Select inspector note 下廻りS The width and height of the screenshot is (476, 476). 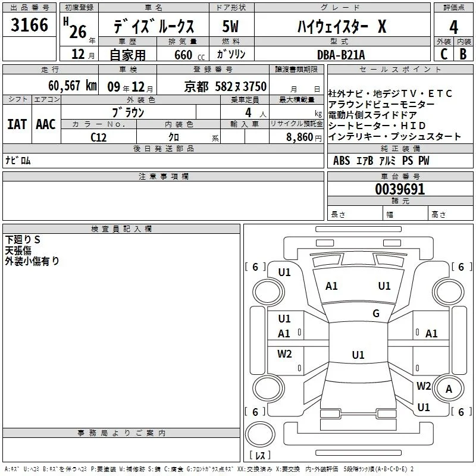tap(23, 240)
